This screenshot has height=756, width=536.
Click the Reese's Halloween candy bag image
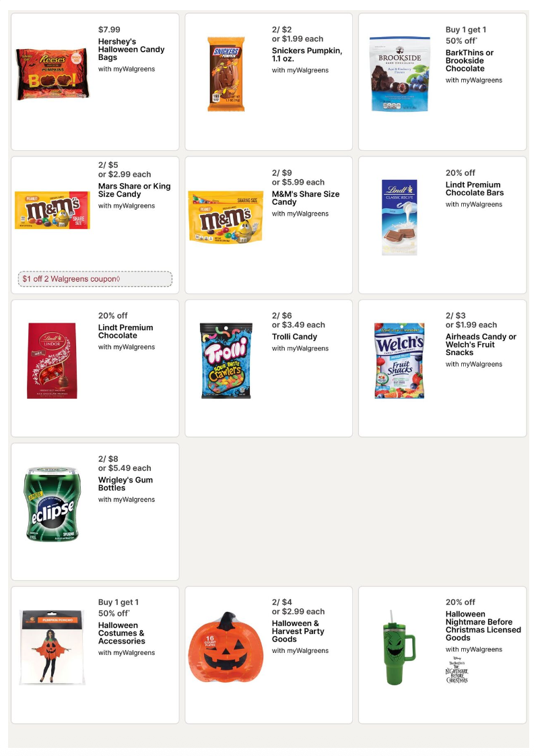click(53, 74)
